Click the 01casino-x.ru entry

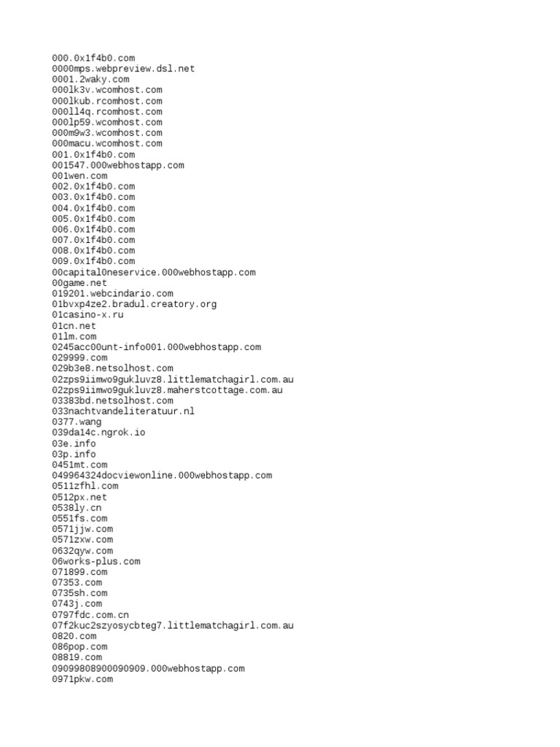pos(87,315)
